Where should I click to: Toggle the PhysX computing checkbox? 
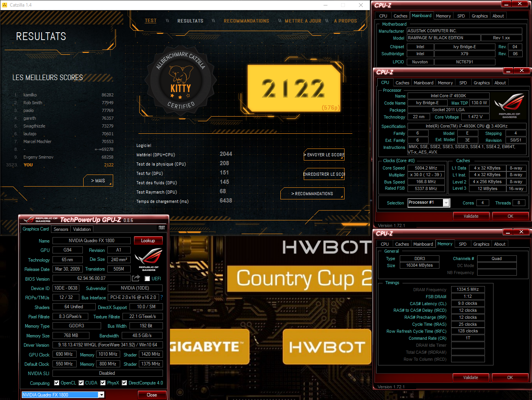pos(103,383)
